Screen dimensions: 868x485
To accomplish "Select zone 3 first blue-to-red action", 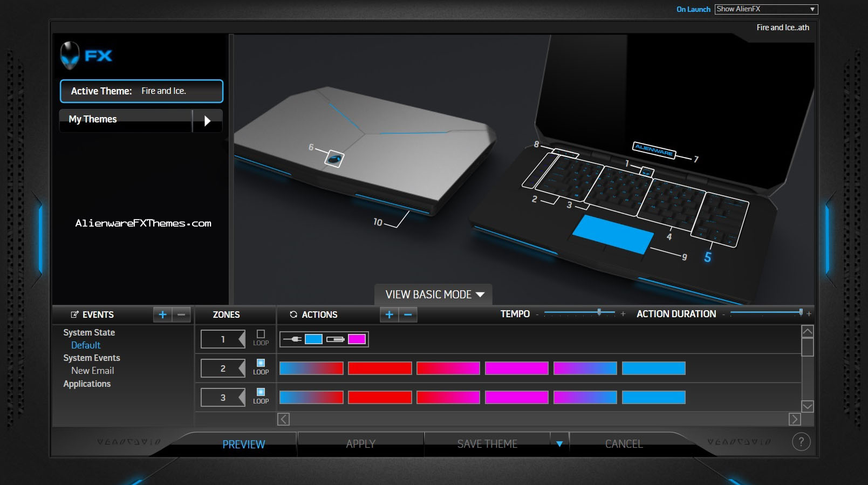I will coord(311,398).
